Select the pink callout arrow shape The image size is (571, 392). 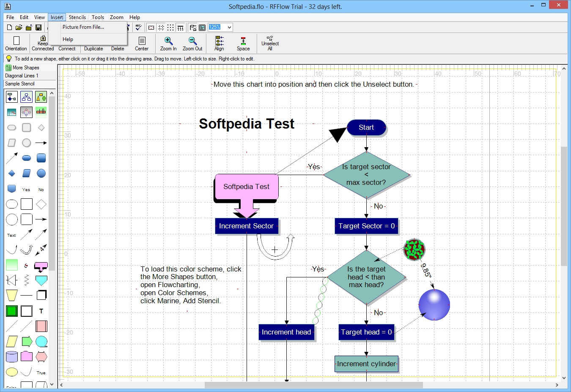41,267
